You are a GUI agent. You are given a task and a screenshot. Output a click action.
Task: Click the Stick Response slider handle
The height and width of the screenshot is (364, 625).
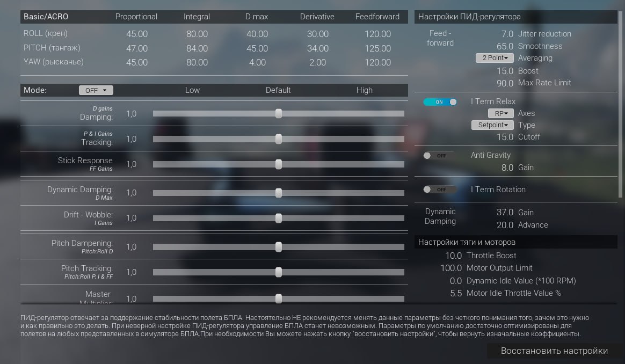[x=279, y=164]
